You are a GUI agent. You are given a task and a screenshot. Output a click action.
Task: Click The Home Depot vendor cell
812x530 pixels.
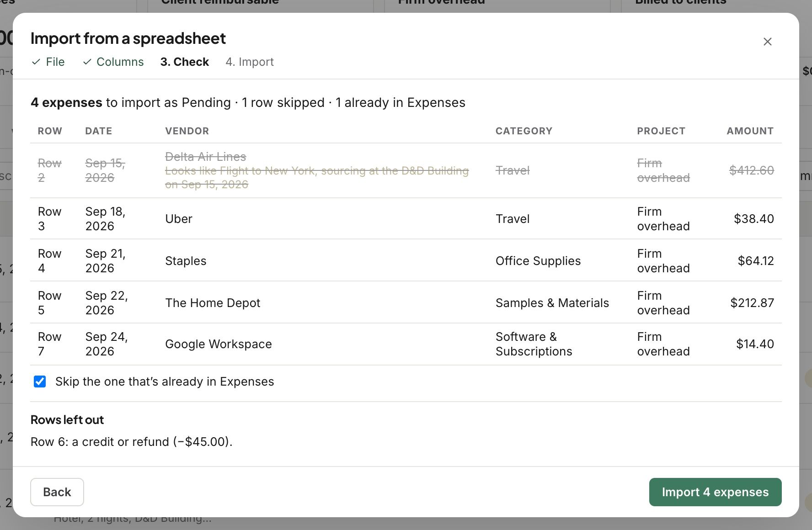(x=213, y=303)
